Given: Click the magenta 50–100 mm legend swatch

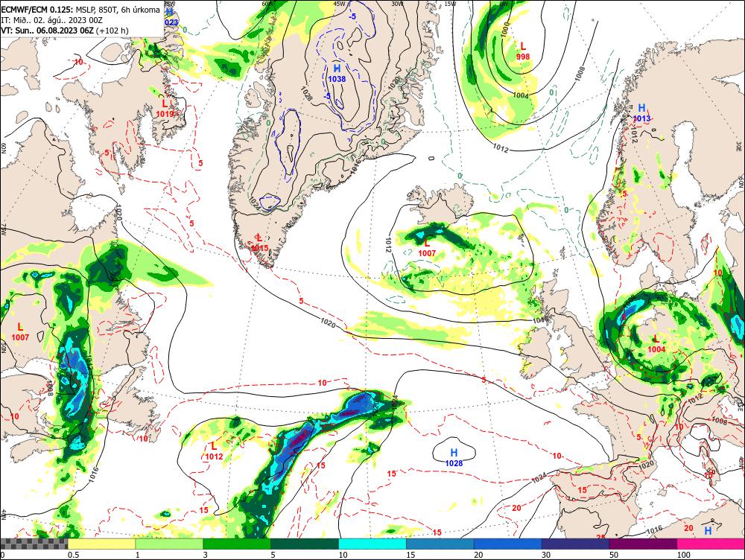Looking at the screenshot, I should (x=644, y=544).
